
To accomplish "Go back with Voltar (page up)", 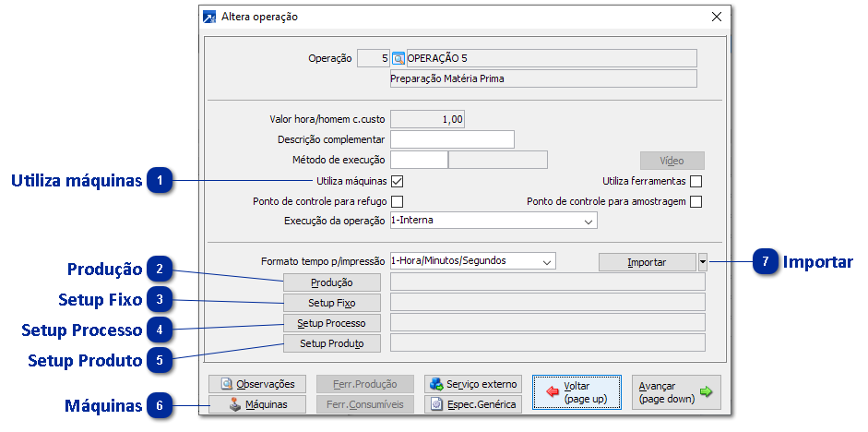I will (577, 392).
